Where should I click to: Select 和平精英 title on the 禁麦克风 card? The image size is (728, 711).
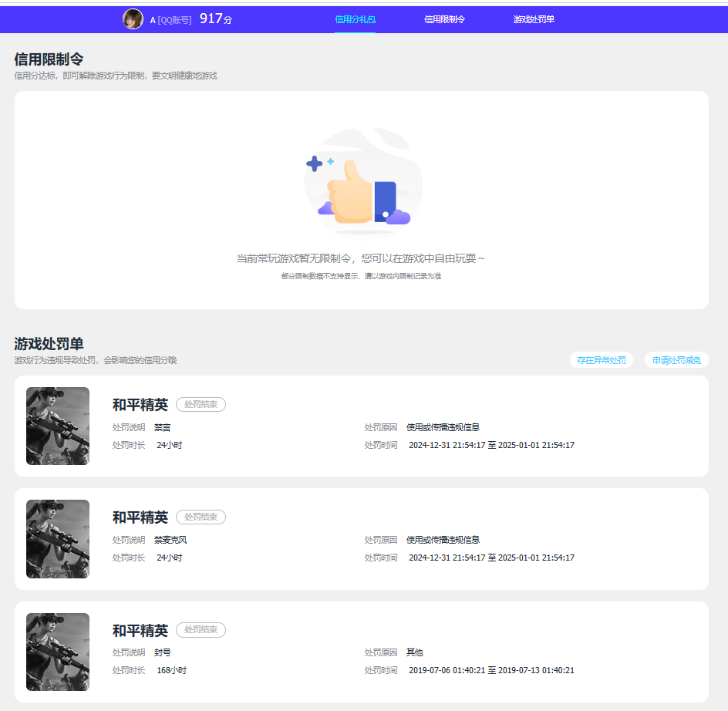[x=140, y=517]
